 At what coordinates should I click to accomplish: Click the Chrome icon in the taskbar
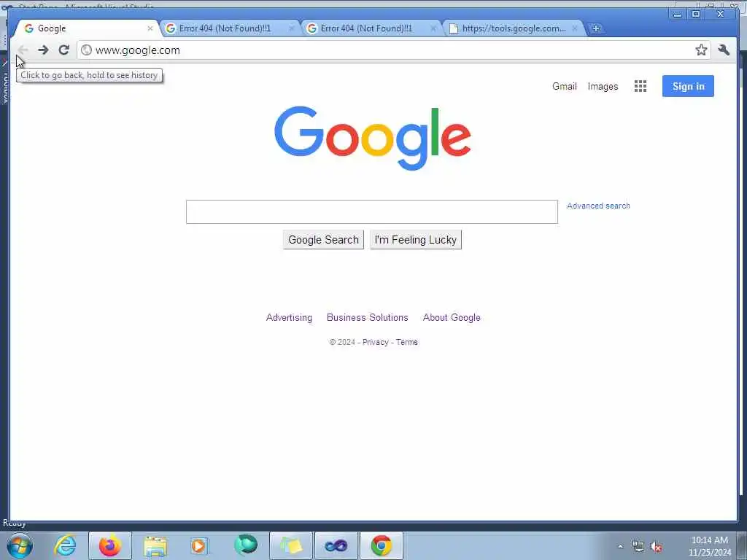(x=382, y=545)
